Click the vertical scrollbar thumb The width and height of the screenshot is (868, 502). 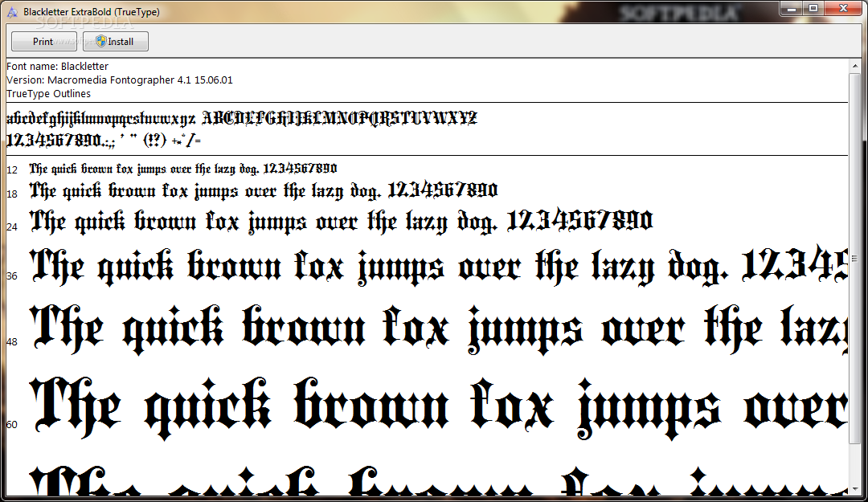tap(854, 257)
